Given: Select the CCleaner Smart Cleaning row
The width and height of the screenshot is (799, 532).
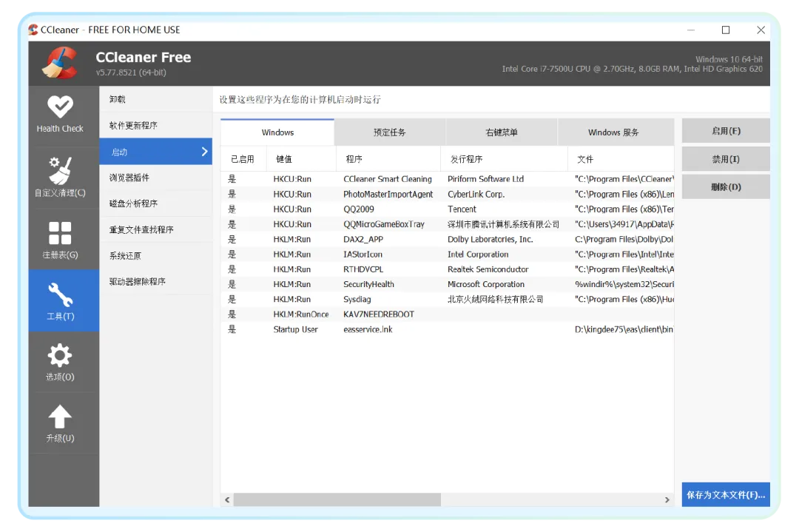Looking at the screenshot, I should tap(448, 179).
